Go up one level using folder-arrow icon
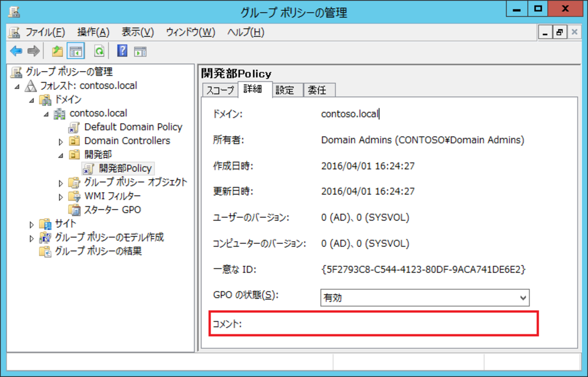588x377 pixels. tap(57, 51)
